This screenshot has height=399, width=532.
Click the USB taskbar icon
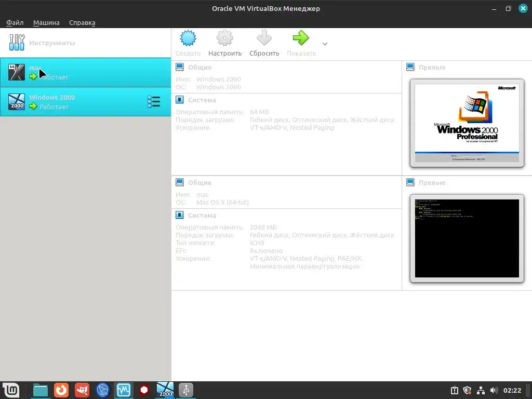[x=186, y=390]
